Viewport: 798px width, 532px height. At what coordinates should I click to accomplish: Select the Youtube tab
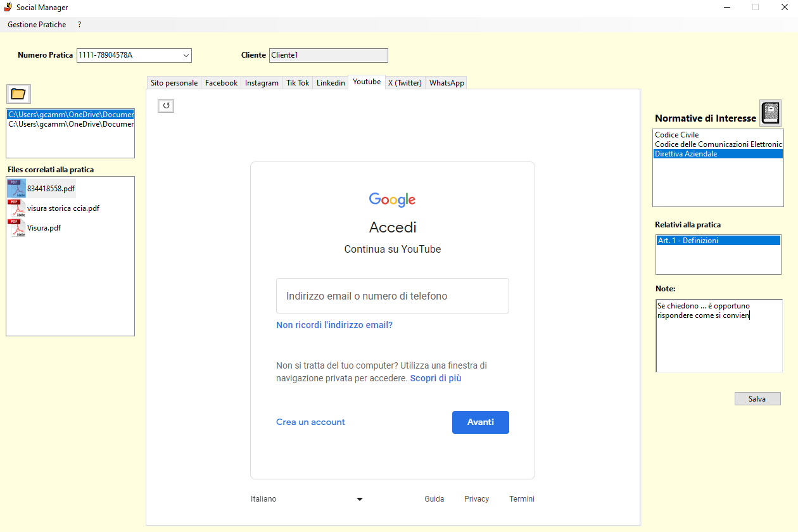[x=367, y=82]
